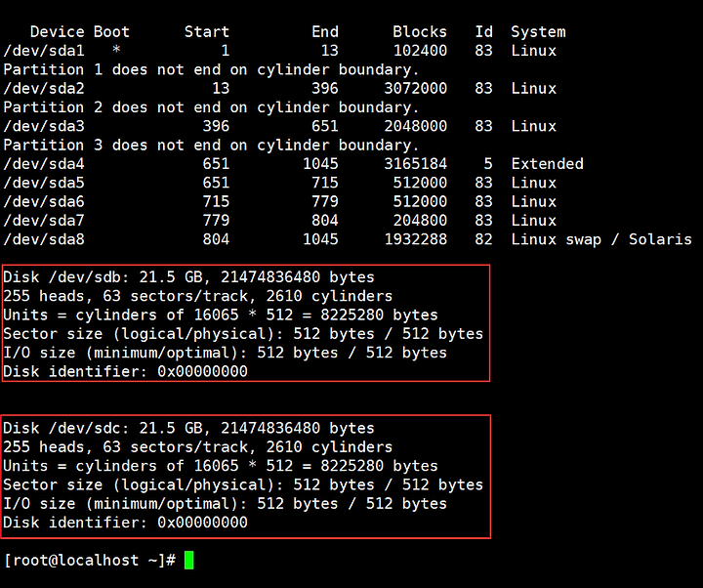Select the /dev/sda2 device name
This screenshot has width=703, height=588.
pos(44,88)
